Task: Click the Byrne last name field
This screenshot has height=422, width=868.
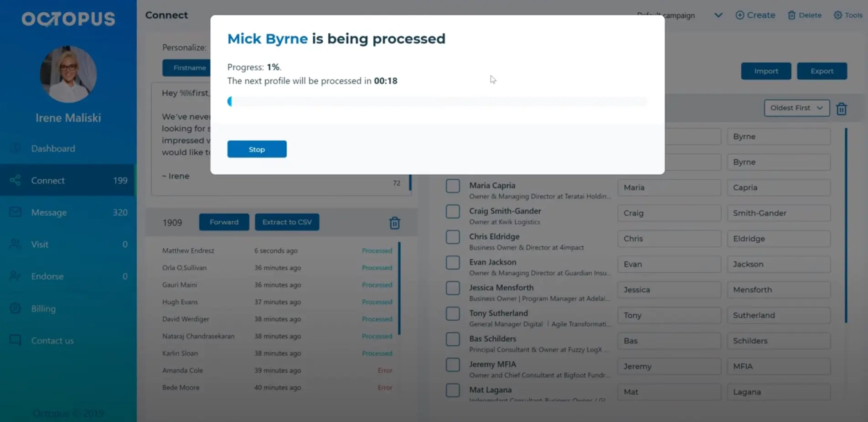Action: point(778,136)
